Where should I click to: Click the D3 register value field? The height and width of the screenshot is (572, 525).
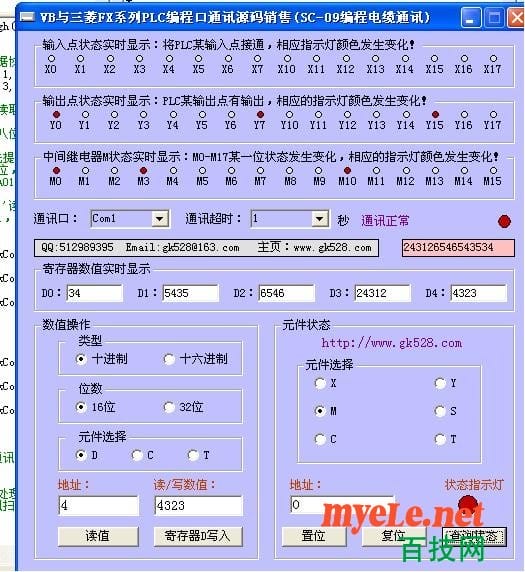[x=383, y=293]
